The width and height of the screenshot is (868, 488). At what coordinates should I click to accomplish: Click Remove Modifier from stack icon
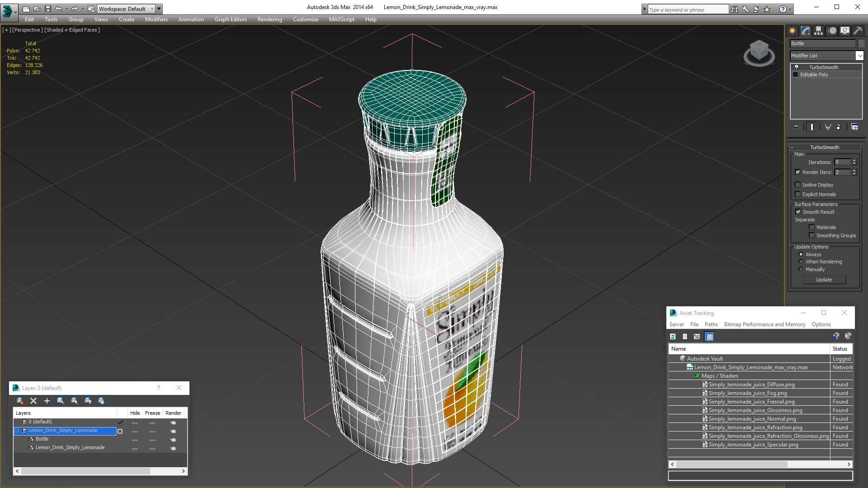point(839,127)
